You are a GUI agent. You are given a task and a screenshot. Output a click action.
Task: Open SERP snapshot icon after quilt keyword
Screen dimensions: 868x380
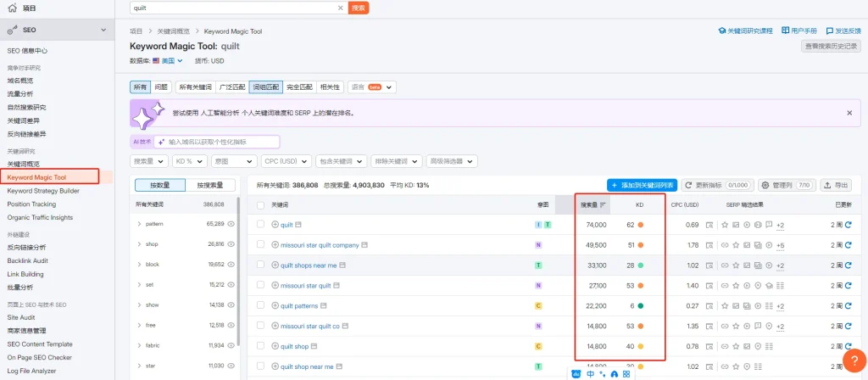(x=298, y=225)
